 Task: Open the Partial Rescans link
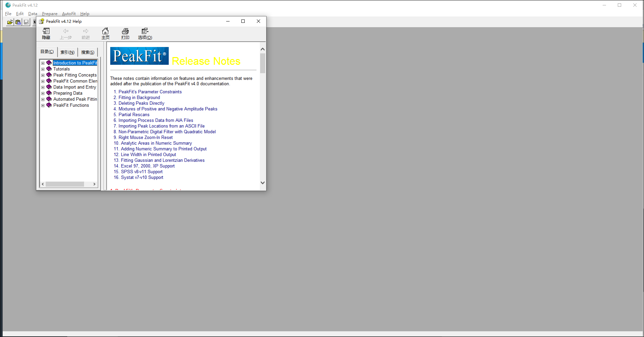point(134,114)
